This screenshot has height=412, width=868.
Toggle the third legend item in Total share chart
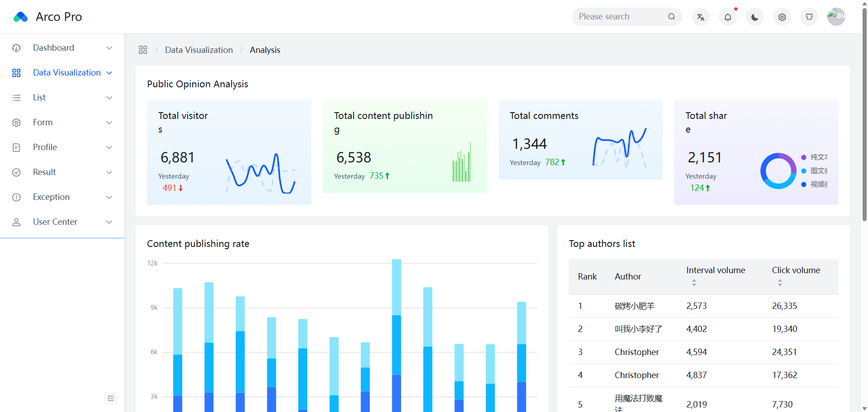pos(814,184)
